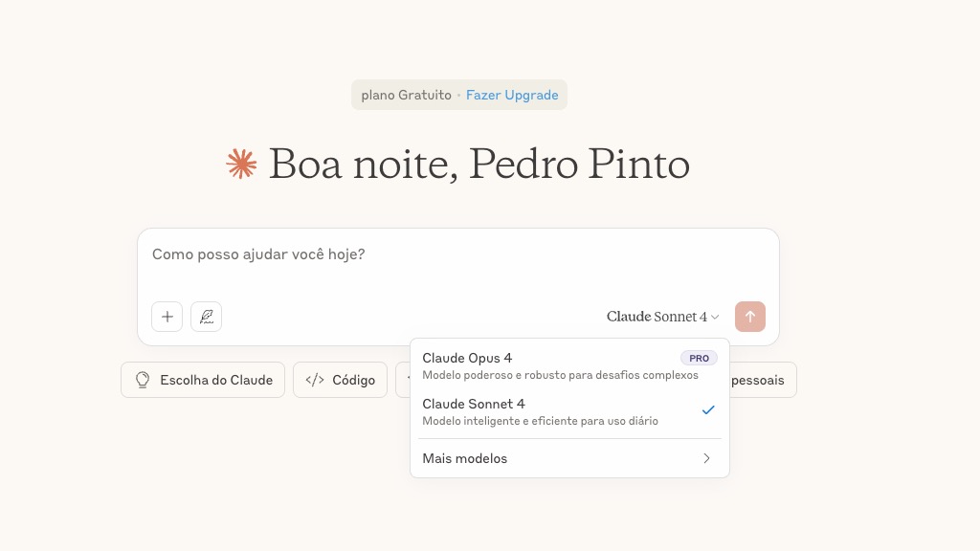Follow the Fazer Upgrade link
The width and height of the screenshot is (980, 551).
coord(512,95)
